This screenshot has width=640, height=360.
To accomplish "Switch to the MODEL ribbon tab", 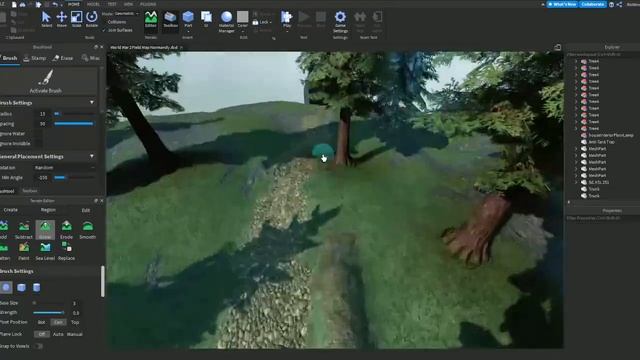I will point(93,4).
